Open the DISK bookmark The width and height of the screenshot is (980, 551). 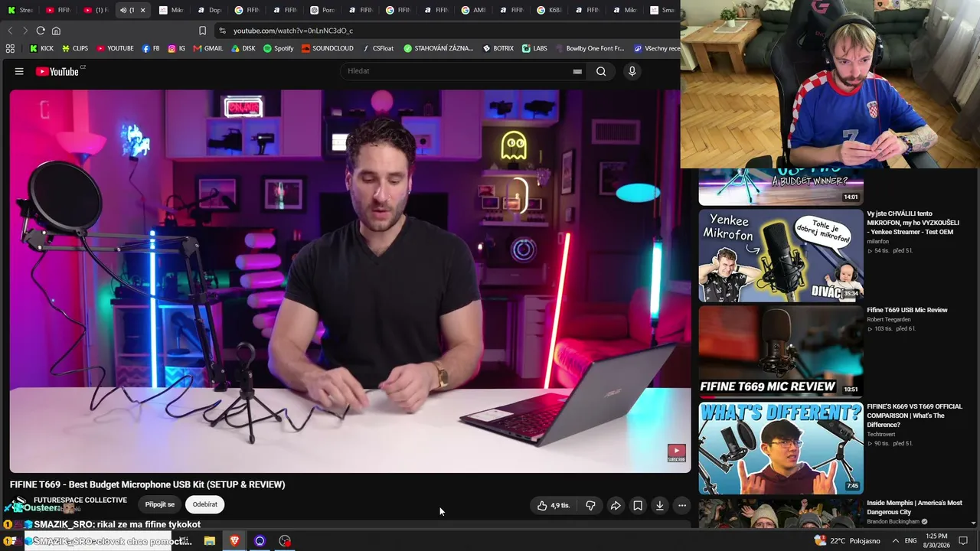pyautogui.click(x=243, y=48)
